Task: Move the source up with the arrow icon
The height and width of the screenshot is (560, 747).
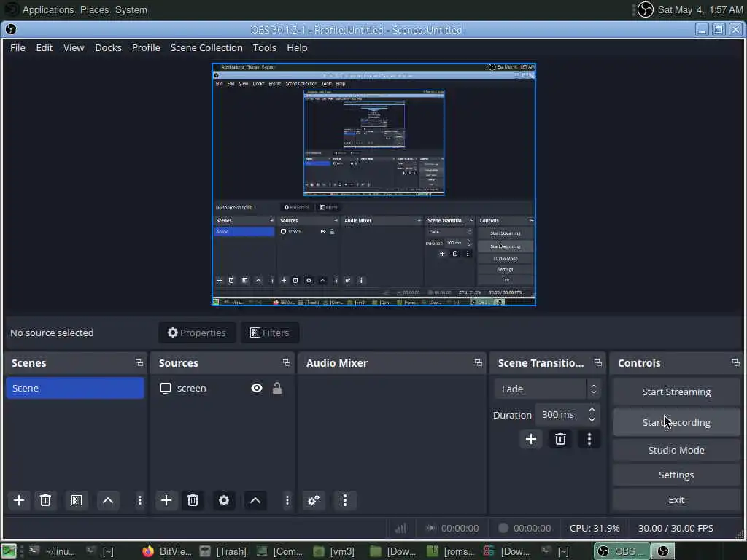Action: (255, 500)
